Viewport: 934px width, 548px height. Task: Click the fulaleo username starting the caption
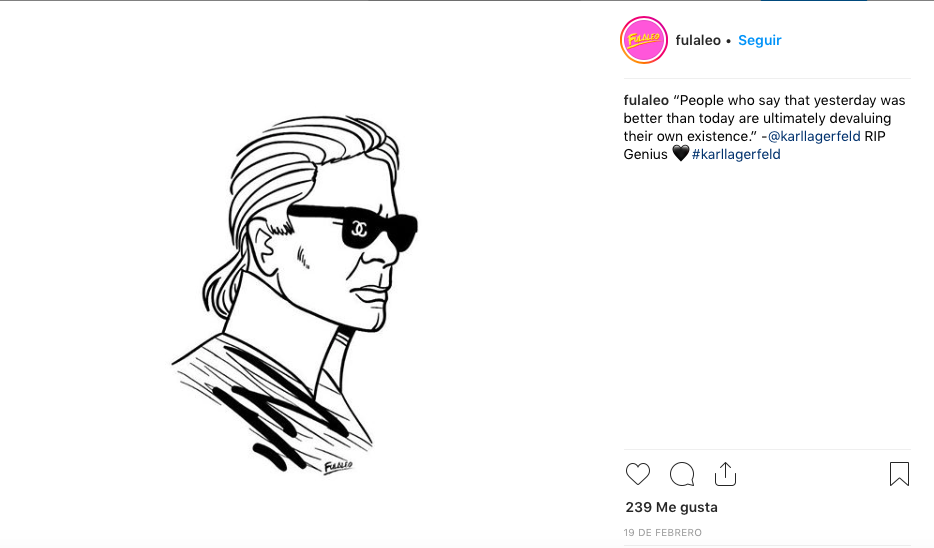646,101
